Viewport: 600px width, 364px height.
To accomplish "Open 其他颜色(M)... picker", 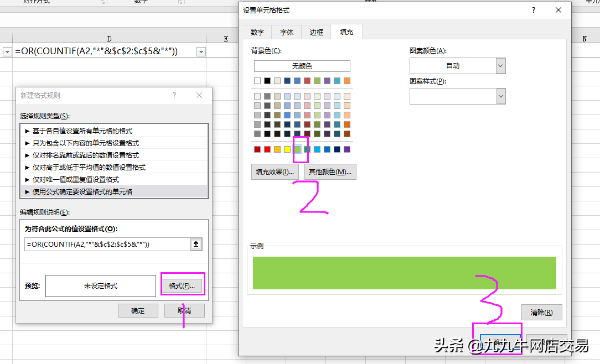I will click(330, 172).
